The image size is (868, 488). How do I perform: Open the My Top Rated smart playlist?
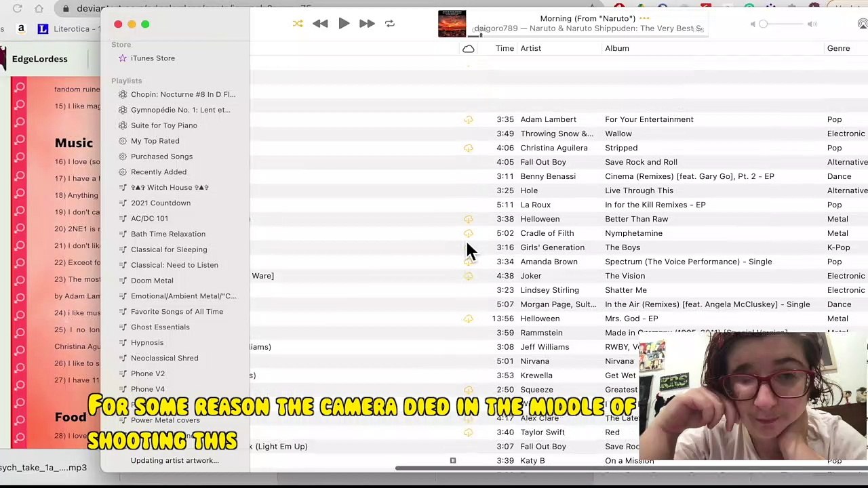[x=155, y=141]
